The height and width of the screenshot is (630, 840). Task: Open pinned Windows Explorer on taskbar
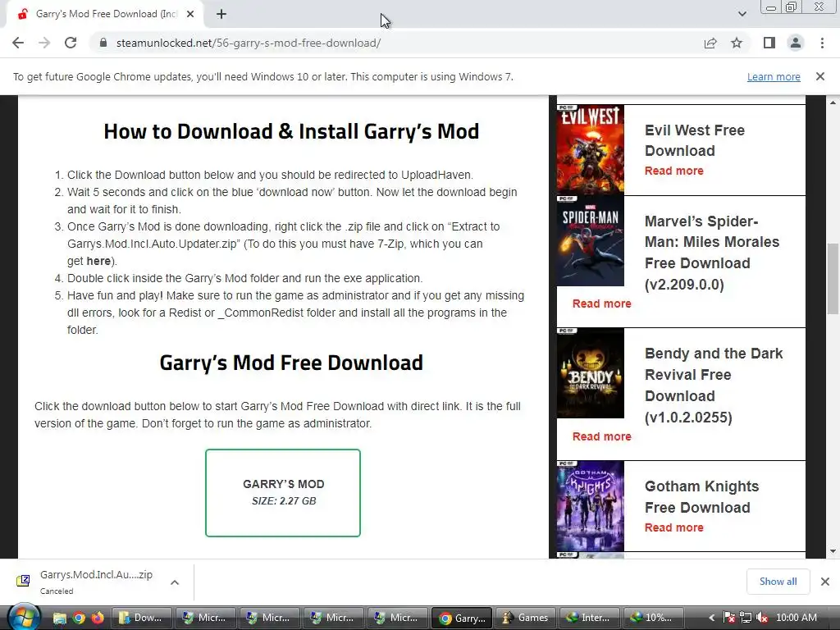coord(59,619)
